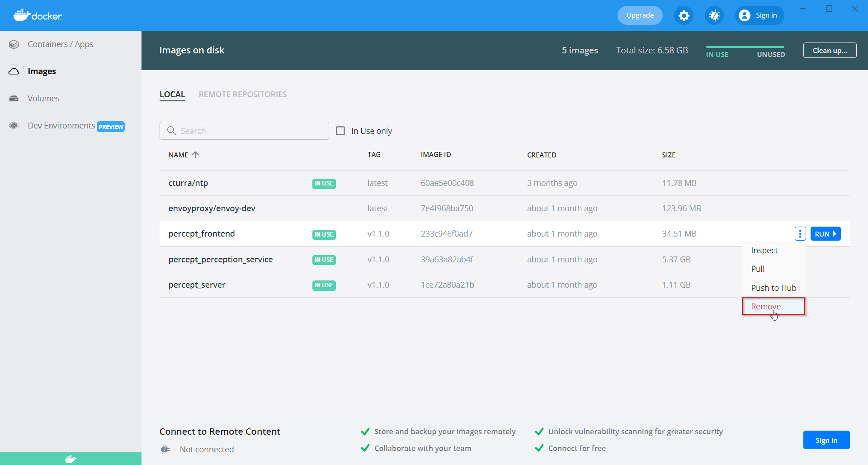Click the UNUSED legend label

[x=771, y=55]
